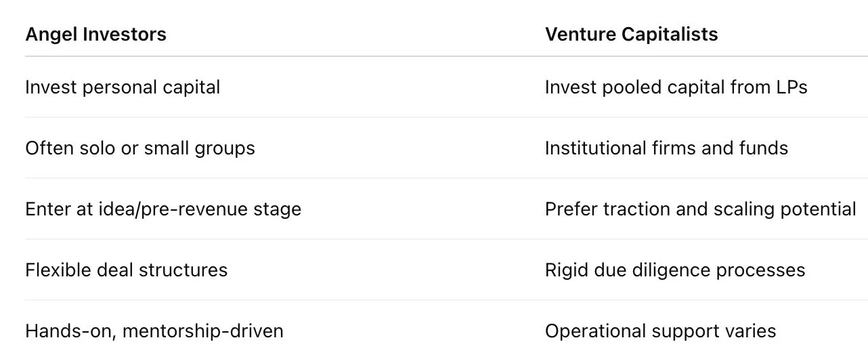
Task: Click 'Institutional firms and funds' cell
Action: pos(666,148)
